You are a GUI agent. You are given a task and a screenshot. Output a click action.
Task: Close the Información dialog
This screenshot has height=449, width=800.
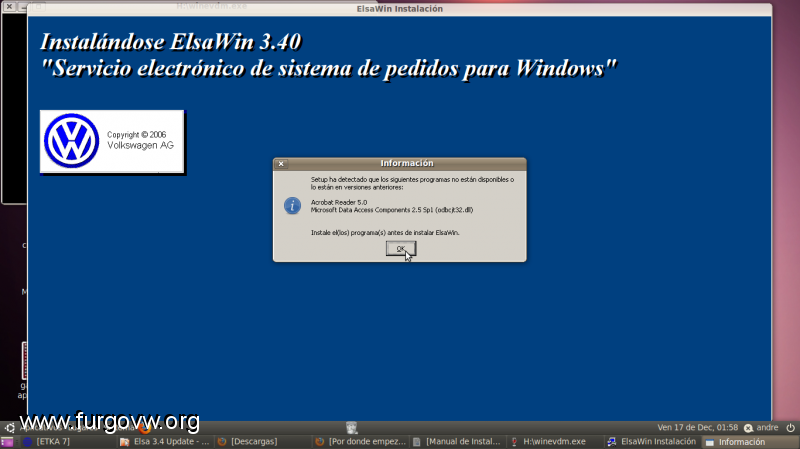[x=281, y=164]
